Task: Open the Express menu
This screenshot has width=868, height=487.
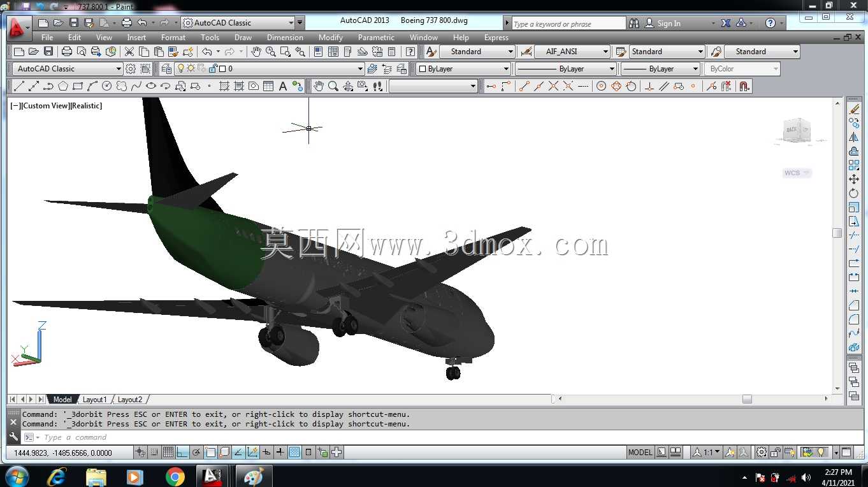Action: click(x=496, y=38)
